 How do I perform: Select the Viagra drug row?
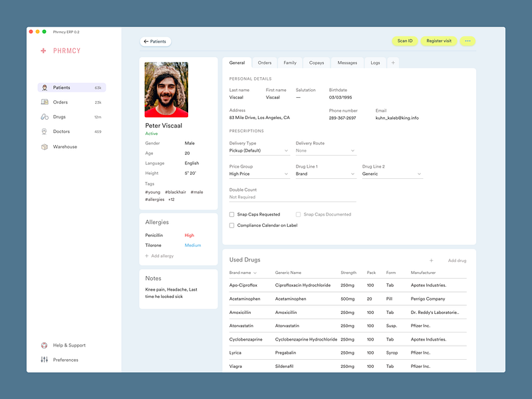point(348,366)
